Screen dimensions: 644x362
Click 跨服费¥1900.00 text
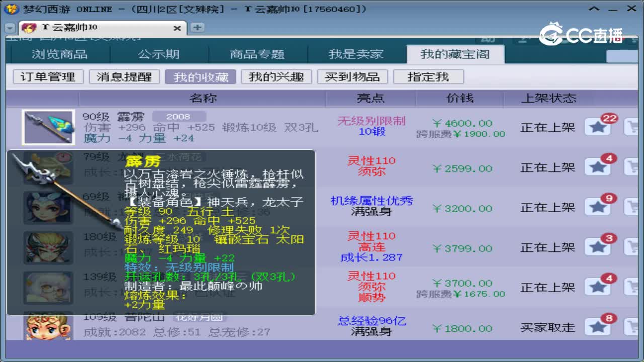tap(460, 134)
